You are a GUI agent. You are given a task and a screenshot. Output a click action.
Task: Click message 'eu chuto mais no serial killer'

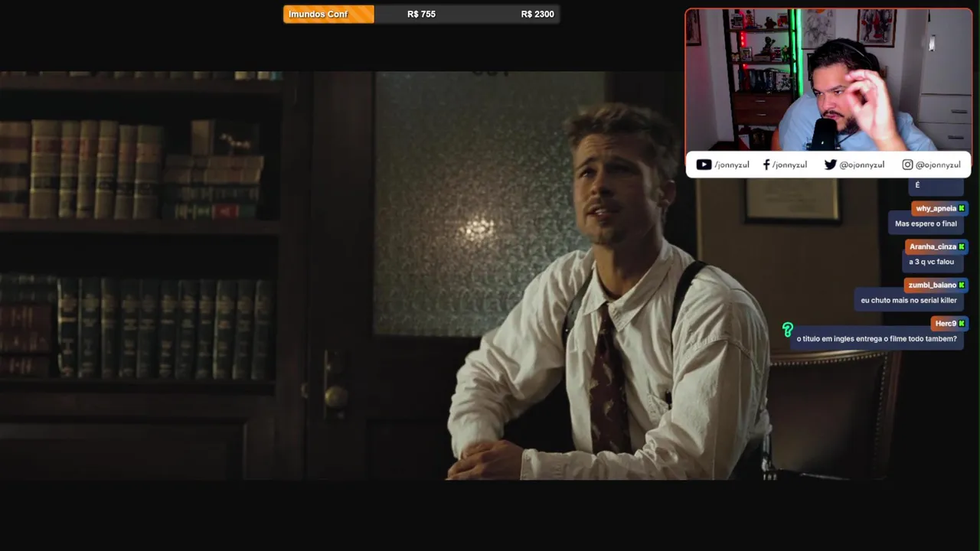click(x=909, y=300)
